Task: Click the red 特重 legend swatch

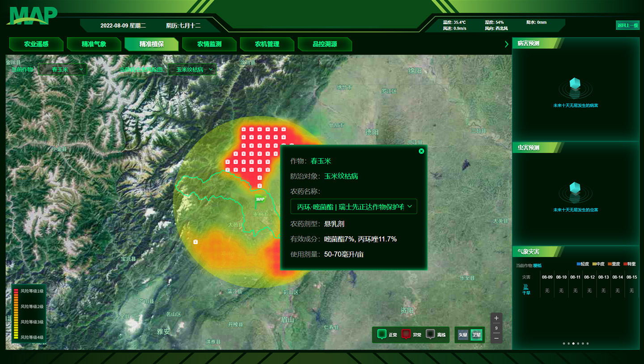Action: coord(626,264)
